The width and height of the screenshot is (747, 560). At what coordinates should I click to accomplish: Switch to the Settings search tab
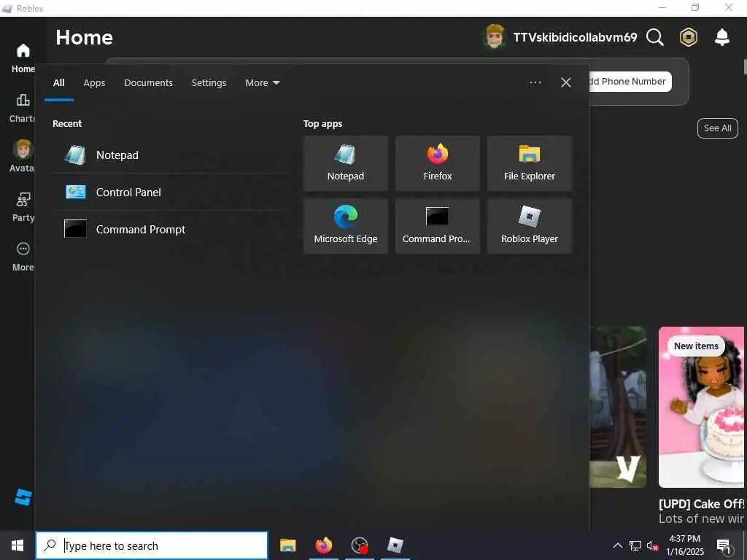coord(209,83)
